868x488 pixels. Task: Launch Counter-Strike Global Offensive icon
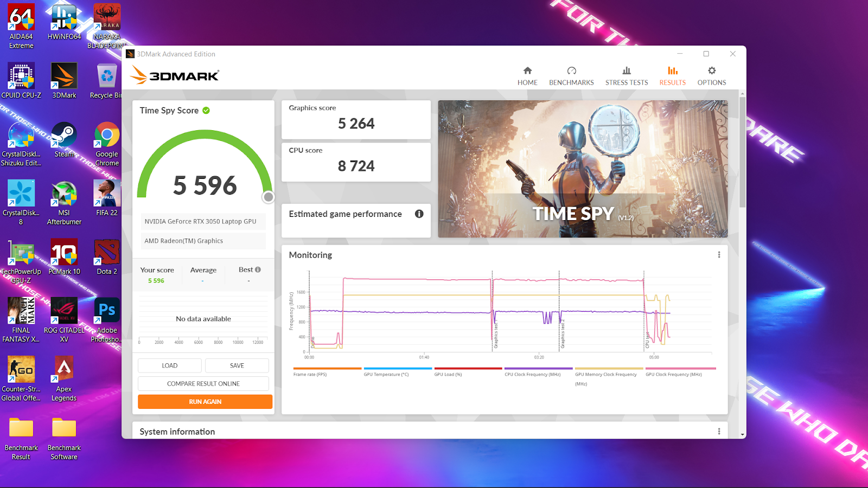point(21,378)
